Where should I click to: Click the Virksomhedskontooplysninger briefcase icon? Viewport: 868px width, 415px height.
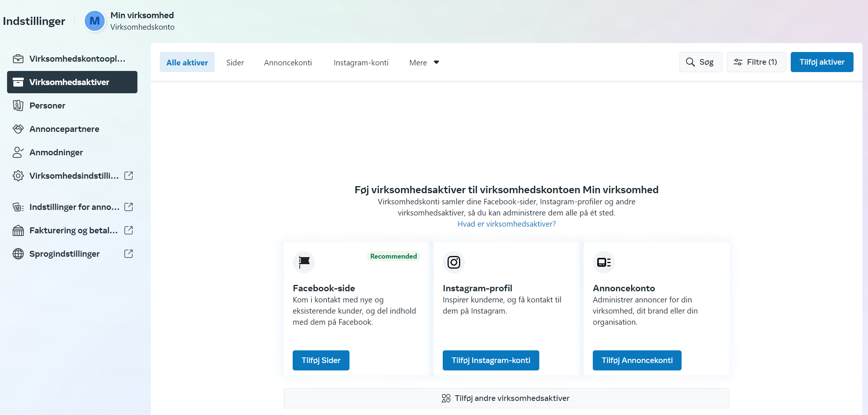coord(18,59)
